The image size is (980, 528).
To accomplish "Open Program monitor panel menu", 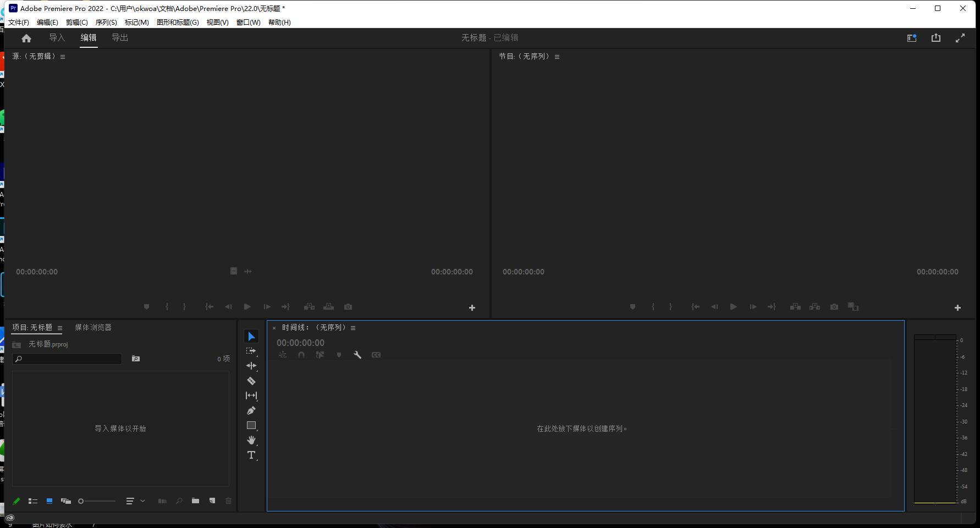I will [x=557, y=57].
